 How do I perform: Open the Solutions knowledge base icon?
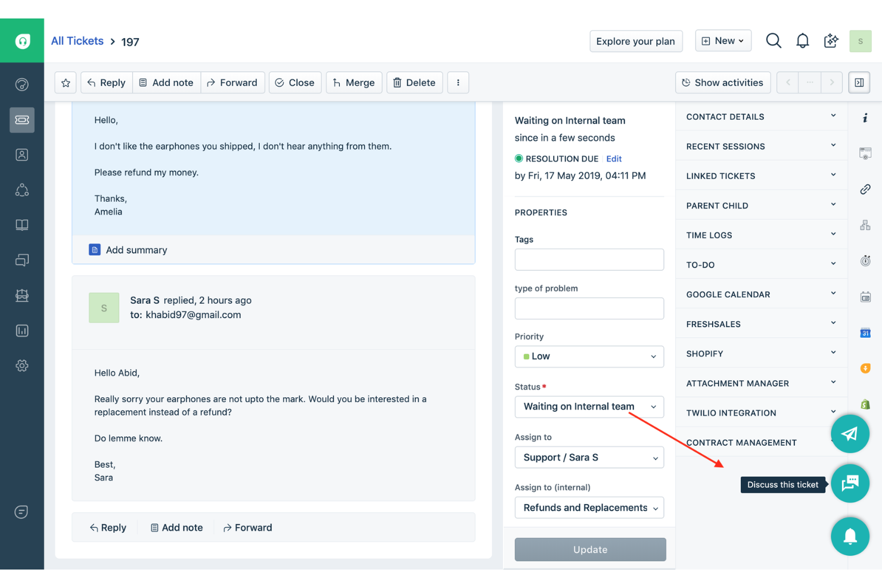click(22, 225)
